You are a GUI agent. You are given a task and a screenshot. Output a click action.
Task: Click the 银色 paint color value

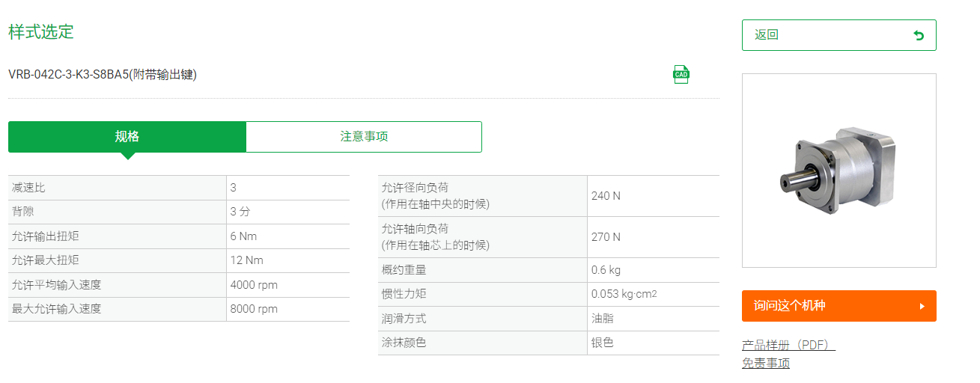pyautogui.click(x=602, y=343)
